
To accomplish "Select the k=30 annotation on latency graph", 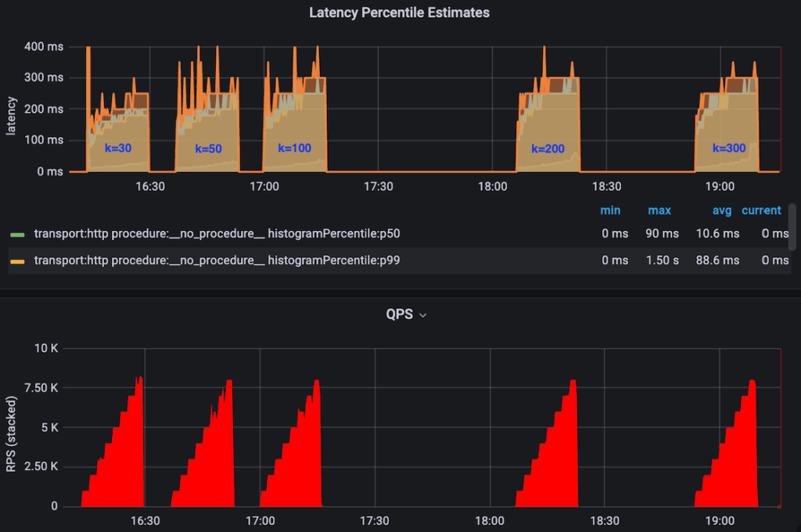I will pyautogui.click(x=118, y=147).
